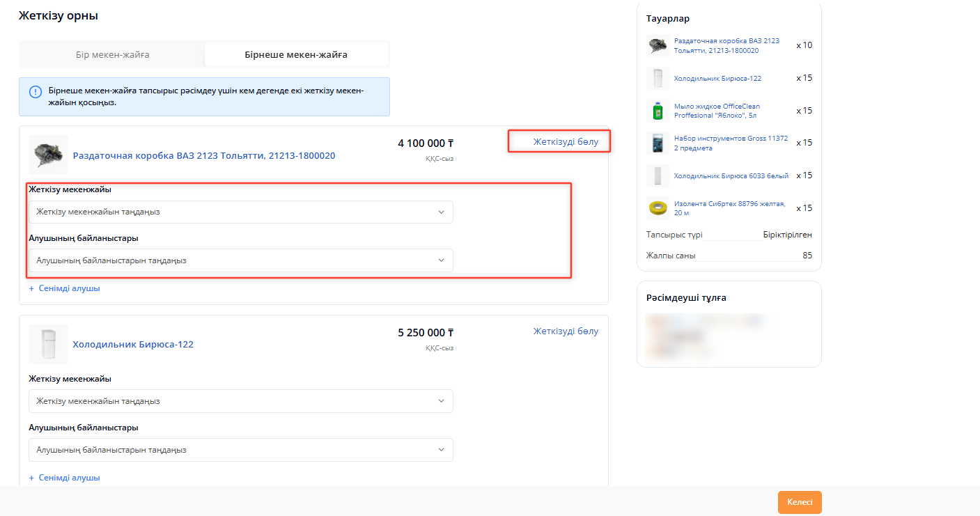The image size is (980, 516).
Task: Click the transfer case thumbnail in Тауарлар list
Action: 657,46
